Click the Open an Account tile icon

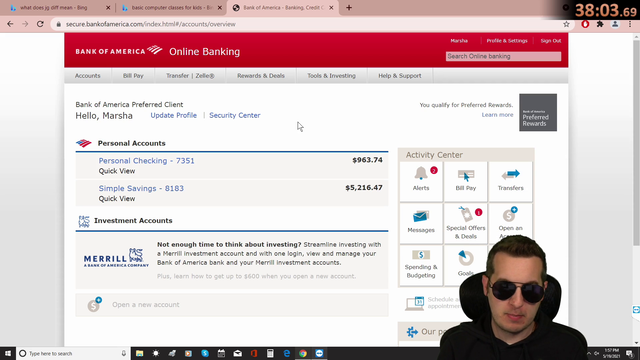[510, 214]
